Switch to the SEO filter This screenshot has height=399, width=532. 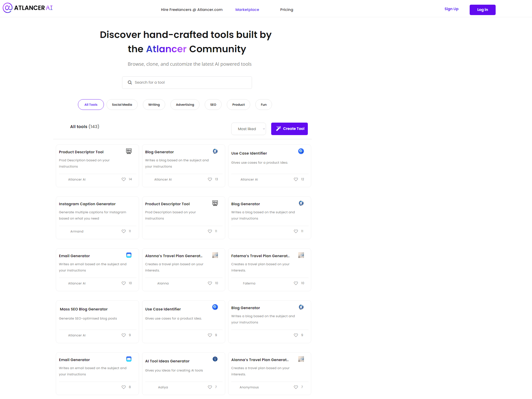[x=213, y=105]
